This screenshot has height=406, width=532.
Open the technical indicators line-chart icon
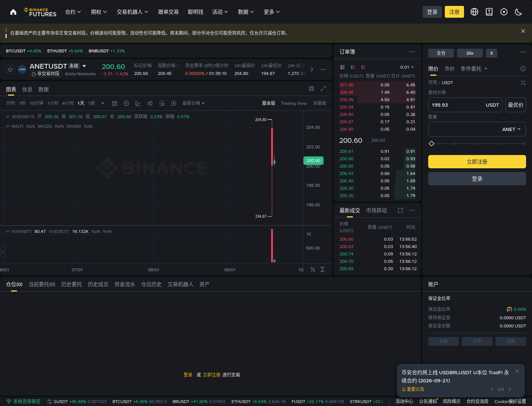pos(138,103)
